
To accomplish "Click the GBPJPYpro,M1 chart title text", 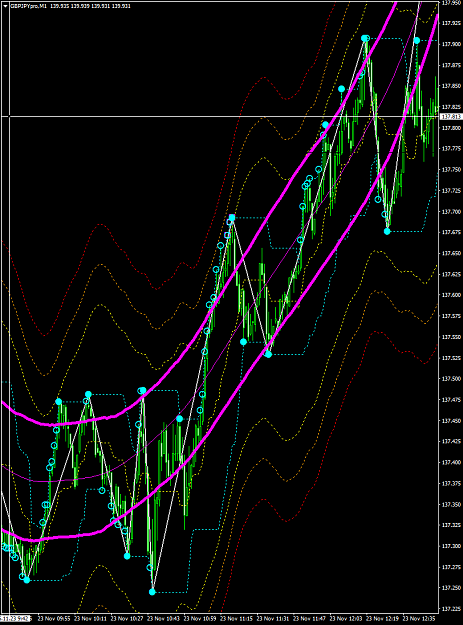I will 28,6.
